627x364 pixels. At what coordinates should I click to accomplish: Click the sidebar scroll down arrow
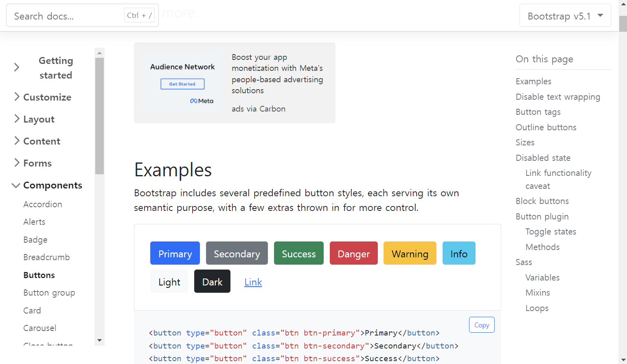coord(99,340)
